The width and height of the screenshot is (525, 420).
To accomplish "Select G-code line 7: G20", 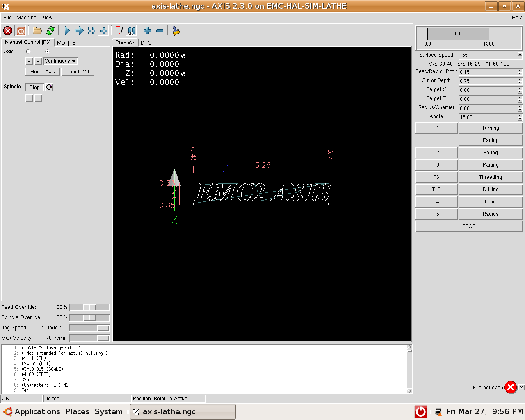I will click(x=25, y=380).
